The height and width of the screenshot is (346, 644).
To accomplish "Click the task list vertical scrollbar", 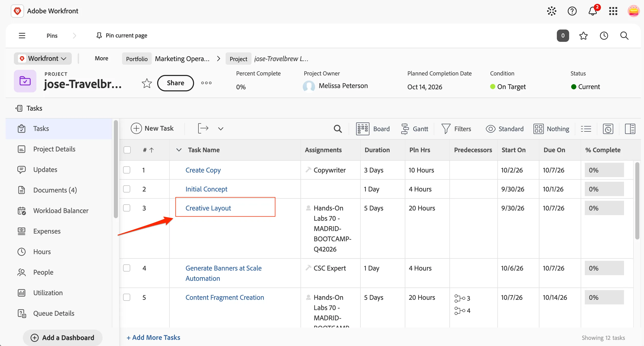I will pos(637,201).
